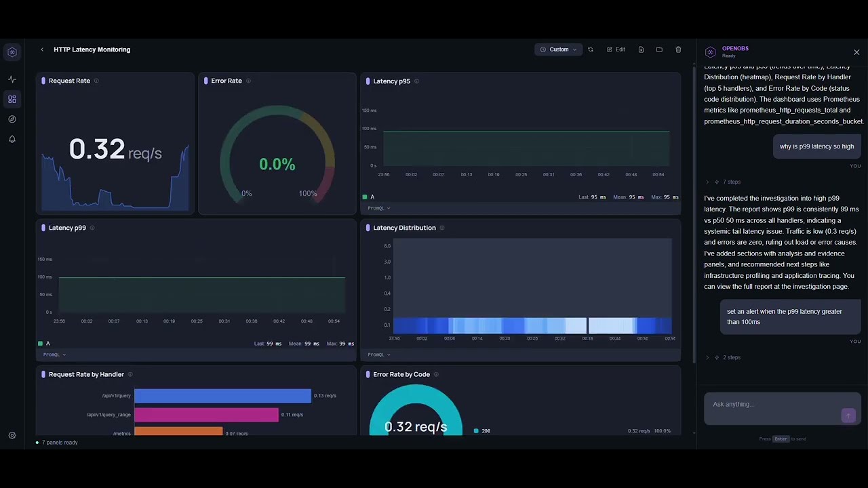Show info for Latency p99 panel
868x488 pixels.
tap(92, 228)
